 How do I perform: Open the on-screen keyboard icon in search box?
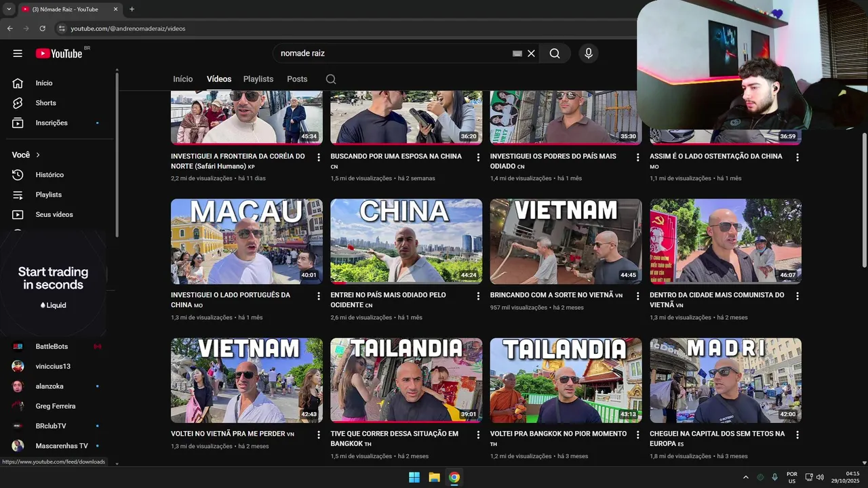click(x=517, y=54)
